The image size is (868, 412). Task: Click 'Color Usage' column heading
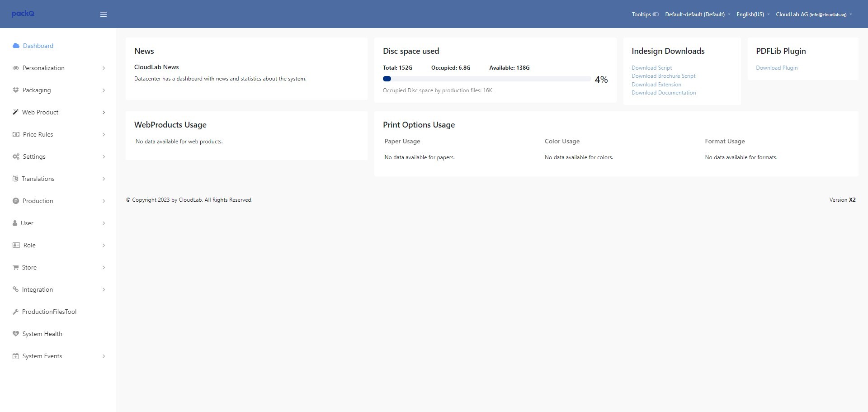[562, 141]
